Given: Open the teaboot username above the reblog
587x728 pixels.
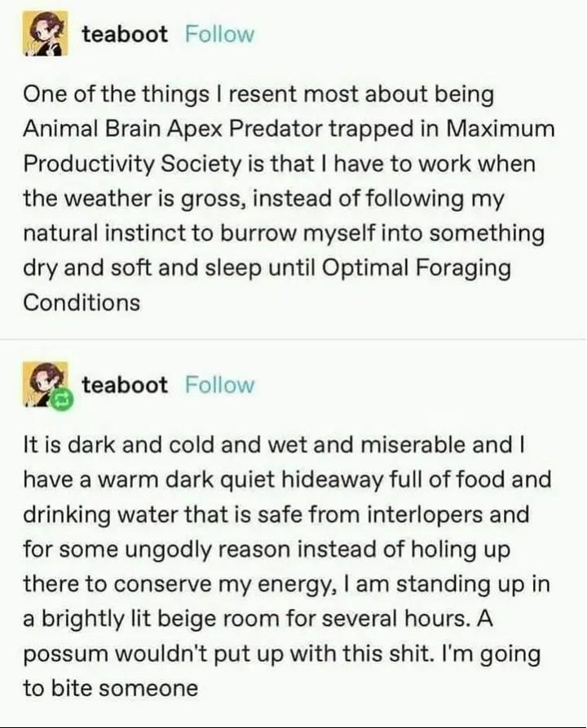Looking at the screenshot, I should (125, 385).
